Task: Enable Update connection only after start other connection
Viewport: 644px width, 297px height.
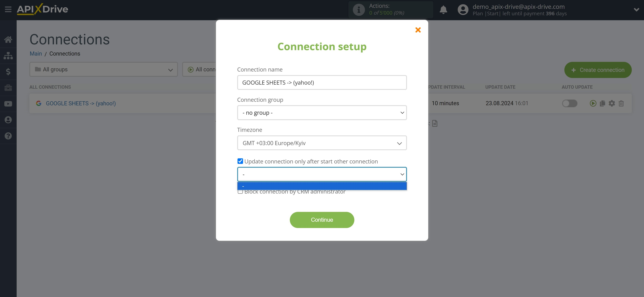Action: [240, 161]
